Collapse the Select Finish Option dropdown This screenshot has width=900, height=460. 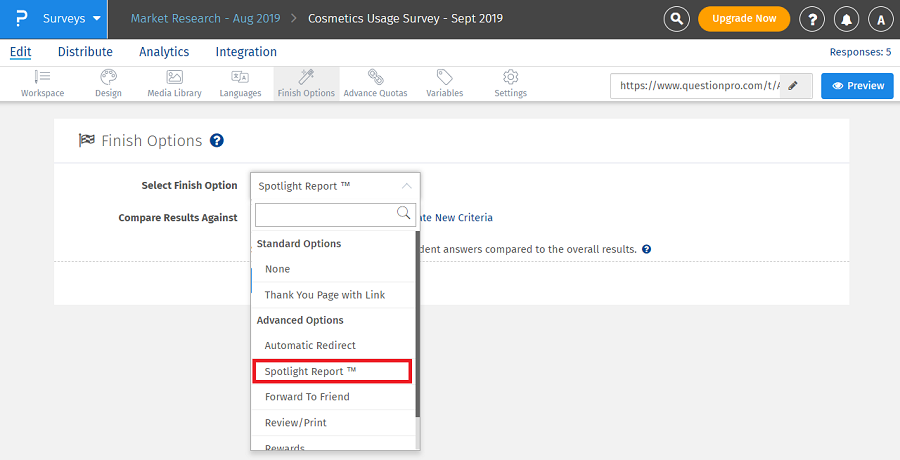click(x=405, y=186)
